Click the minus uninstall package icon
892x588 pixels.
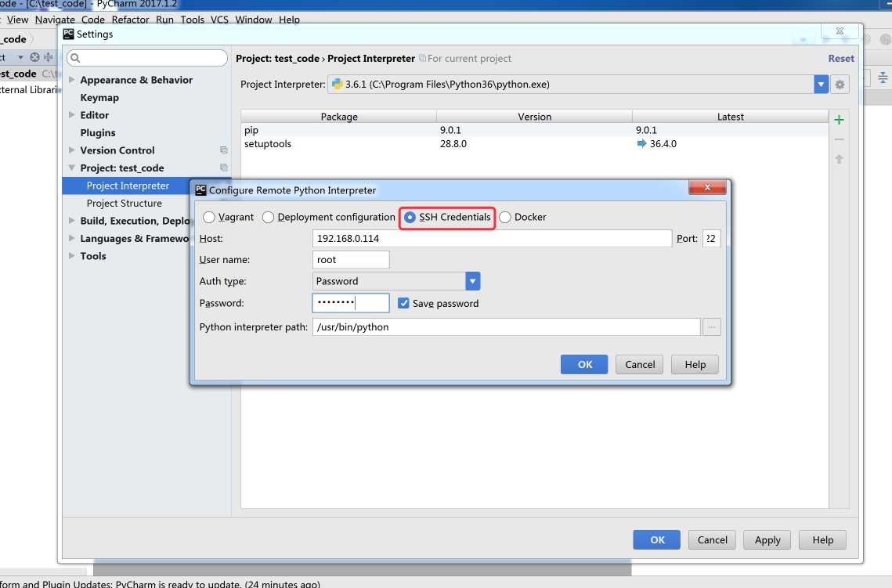click(x=839, y=139)
